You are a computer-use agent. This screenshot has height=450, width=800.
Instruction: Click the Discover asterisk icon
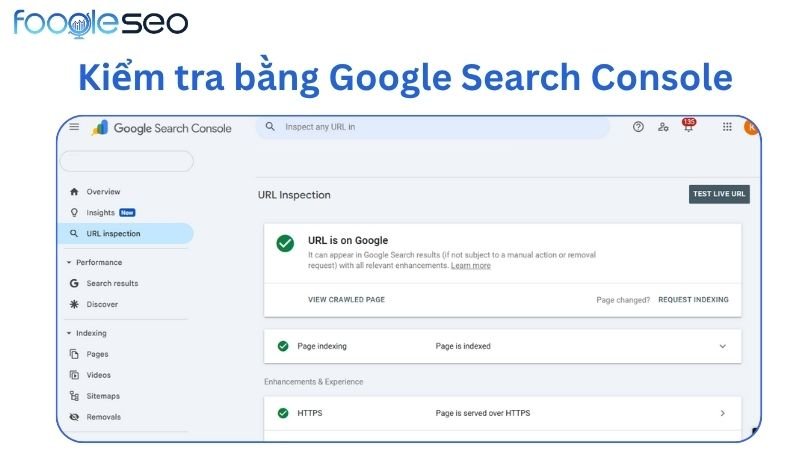click(74, 304)
